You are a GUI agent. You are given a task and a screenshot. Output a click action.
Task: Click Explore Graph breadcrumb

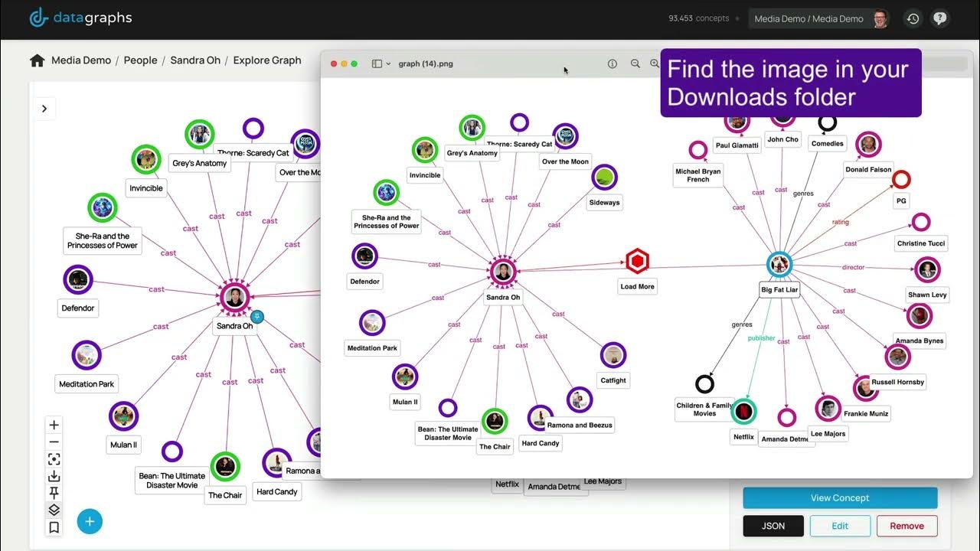pyautogui.click(x=267, y=60)
